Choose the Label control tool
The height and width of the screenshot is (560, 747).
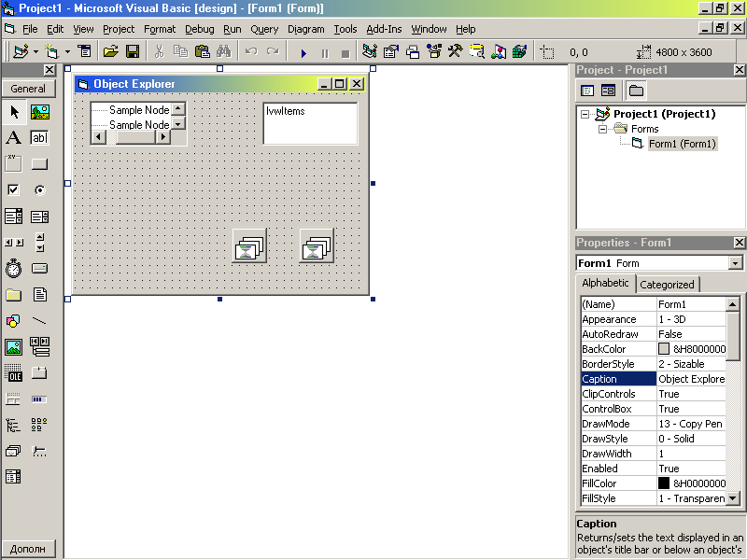[13, 138]
